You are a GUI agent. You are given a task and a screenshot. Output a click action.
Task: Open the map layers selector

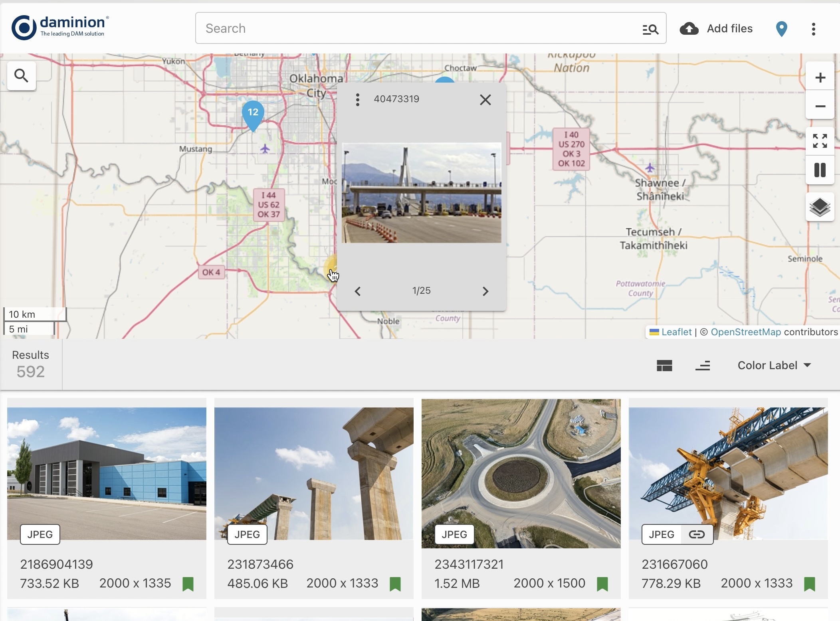pyautogui.click(x=820, y=207)
